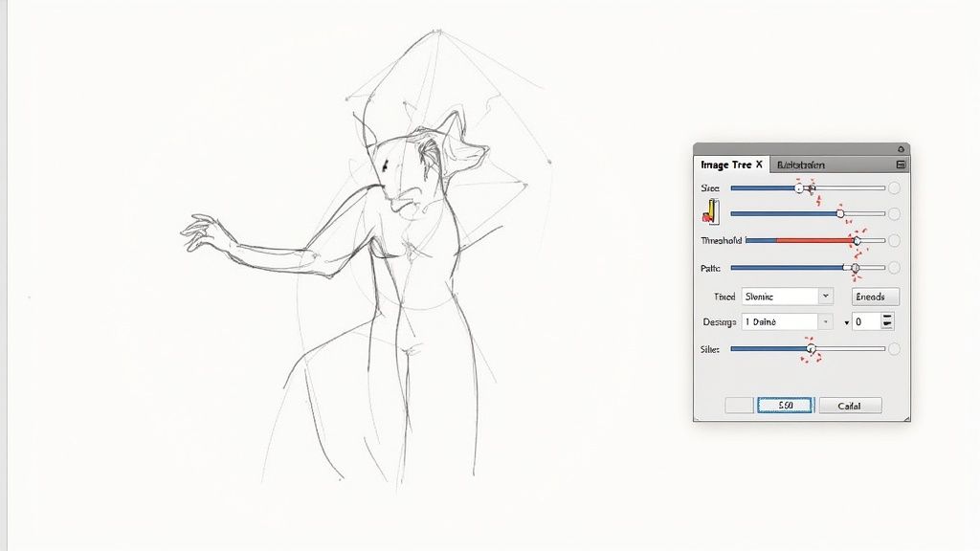Screen dimensions: 980x551
Task: Toggle the circle beside the Size slider
Action: click(x=894, y=188)
